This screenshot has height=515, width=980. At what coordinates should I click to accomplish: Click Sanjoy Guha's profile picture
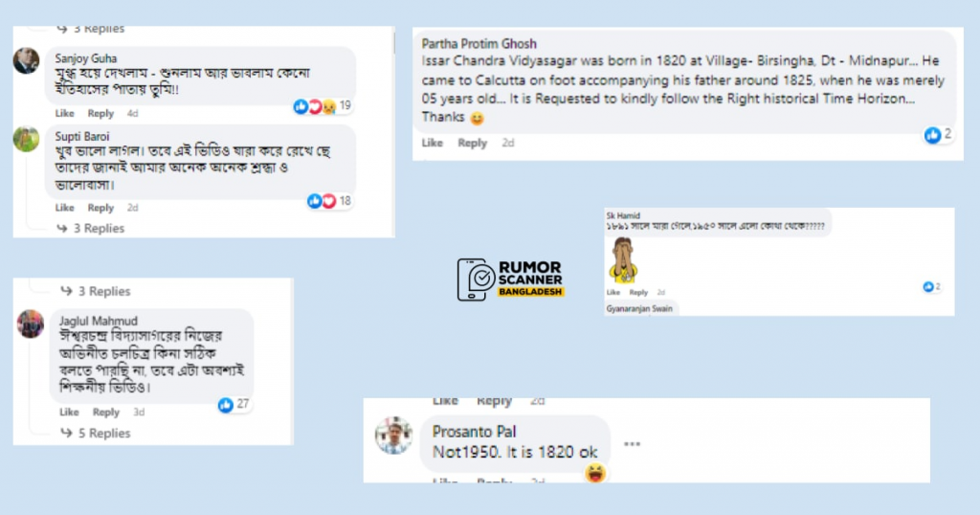tap(26, 60)
